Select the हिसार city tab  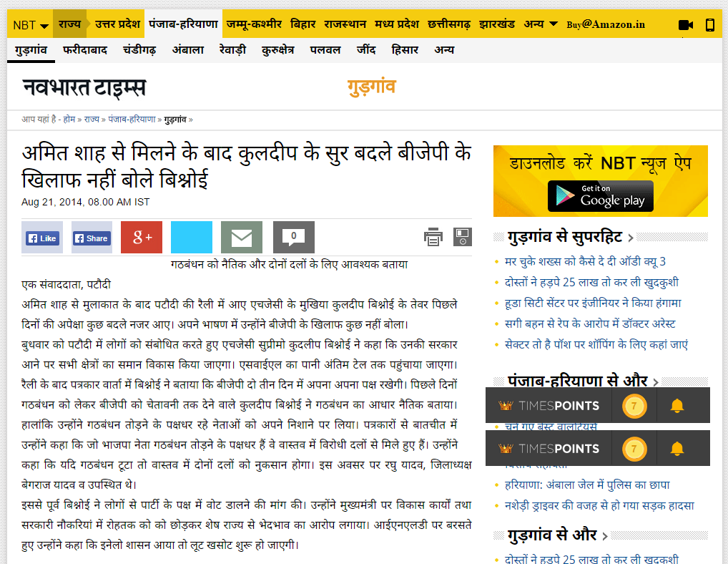click(x=405, y=50)
